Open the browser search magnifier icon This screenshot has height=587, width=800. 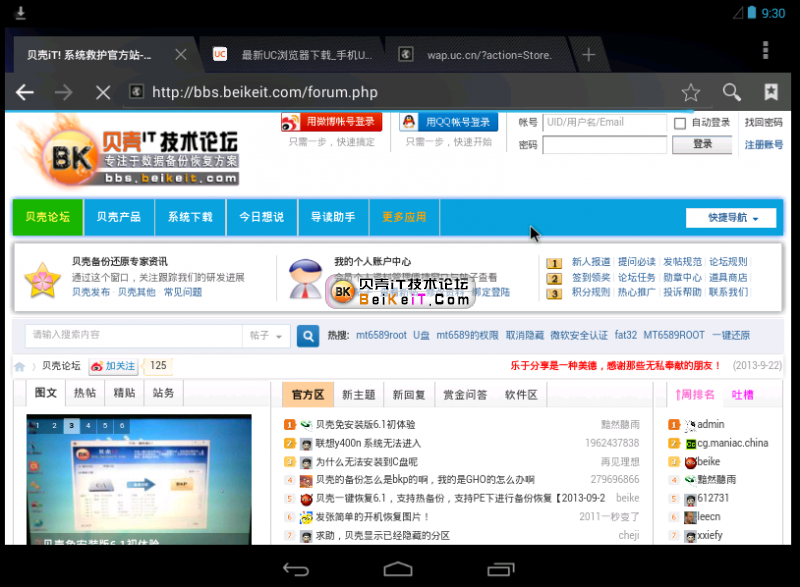click(732, 92)
